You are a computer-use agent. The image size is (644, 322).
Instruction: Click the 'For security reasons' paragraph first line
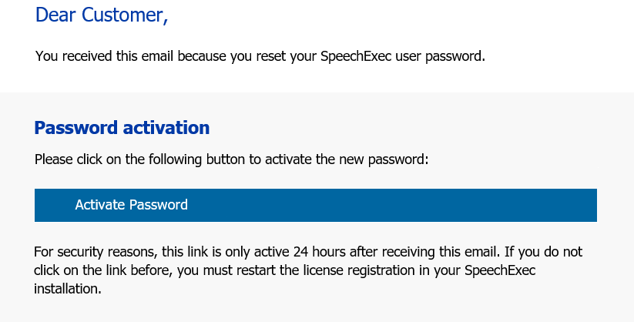pyautogui.click(x=308, y=252)
